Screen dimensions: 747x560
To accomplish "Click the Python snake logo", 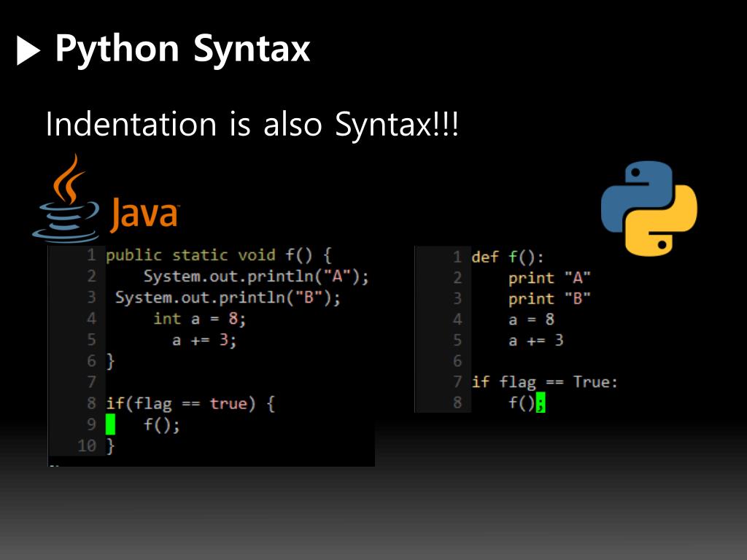I will [x=649, y=208].
